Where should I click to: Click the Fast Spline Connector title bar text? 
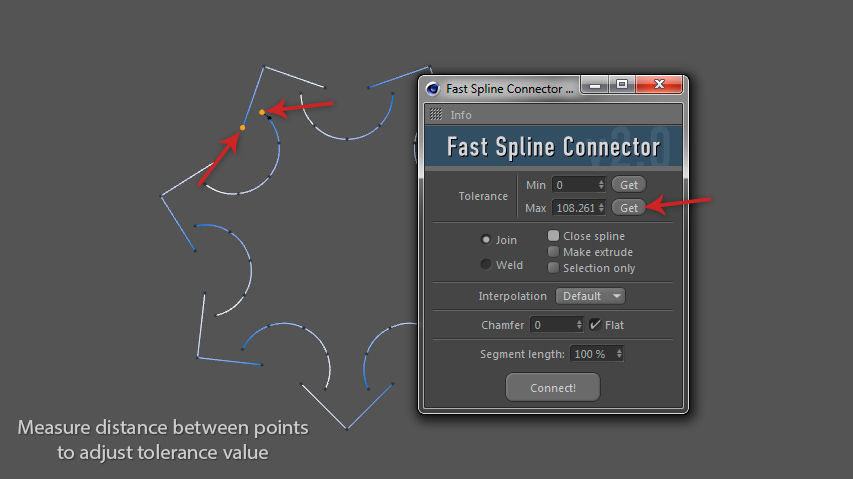(510, 89)
